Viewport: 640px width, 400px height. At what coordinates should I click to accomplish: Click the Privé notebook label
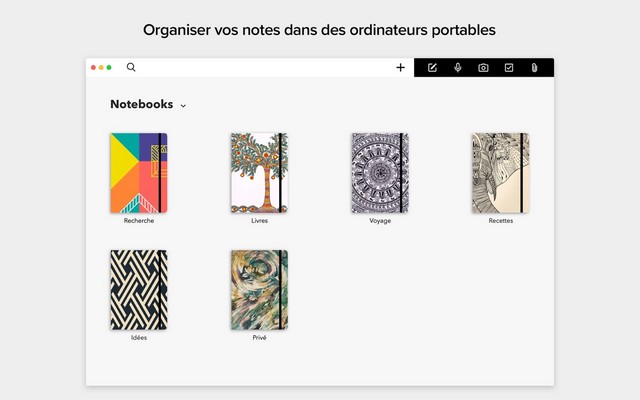coord(259,338)
